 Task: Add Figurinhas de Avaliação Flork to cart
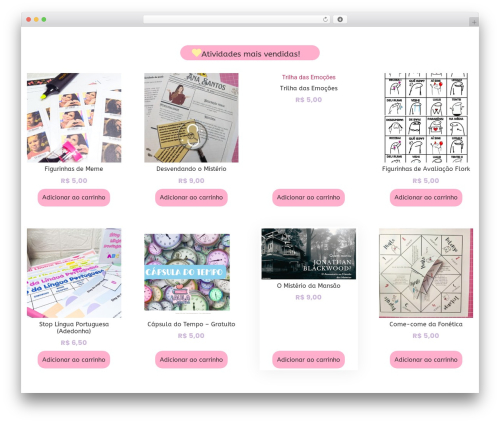pyautogui.click(x=426, y=197)
